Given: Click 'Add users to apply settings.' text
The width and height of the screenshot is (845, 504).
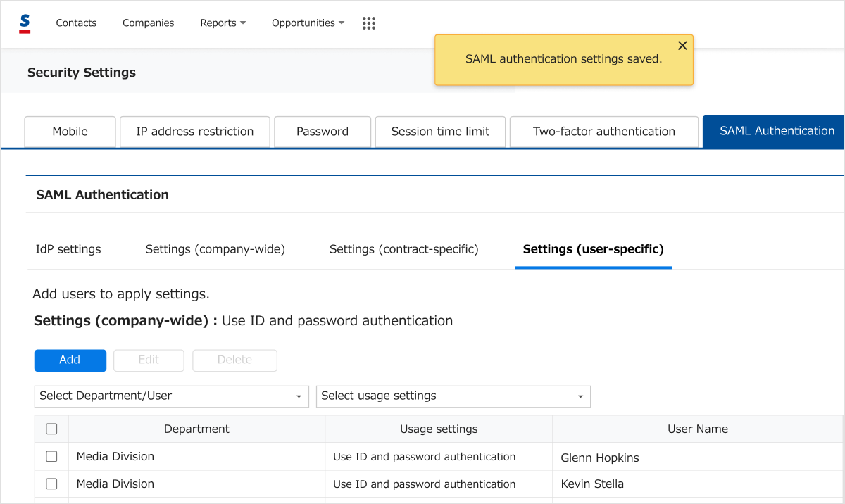Looking at the screenshot, I should point(121,294).
